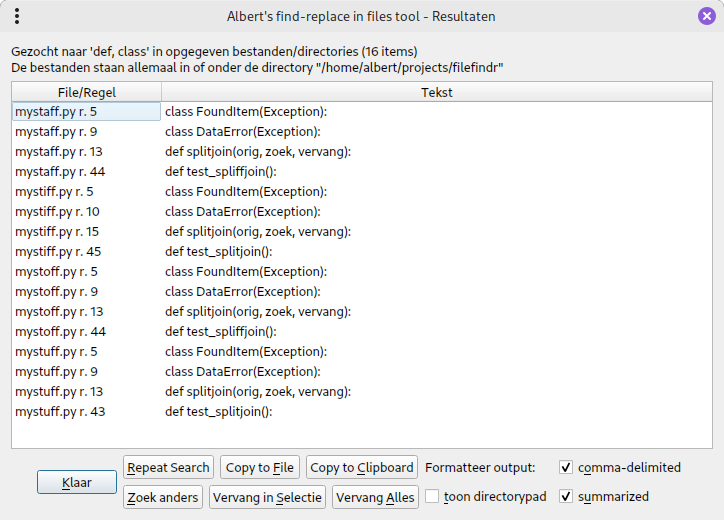Select row mystoff.py r. 44
The height and width of the screenshot is (520, 724).
coord(362,332)
